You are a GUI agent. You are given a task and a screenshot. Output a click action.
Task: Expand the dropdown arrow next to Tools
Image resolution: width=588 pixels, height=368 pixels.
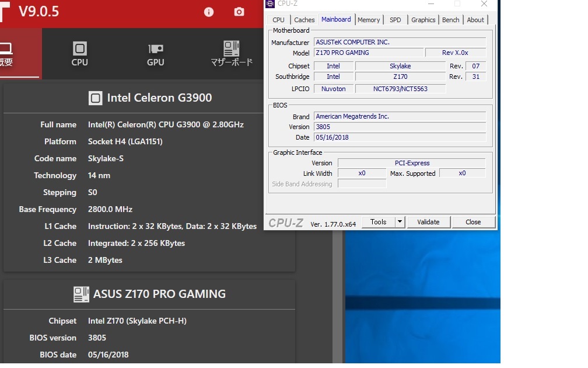(x=400, y=222)
